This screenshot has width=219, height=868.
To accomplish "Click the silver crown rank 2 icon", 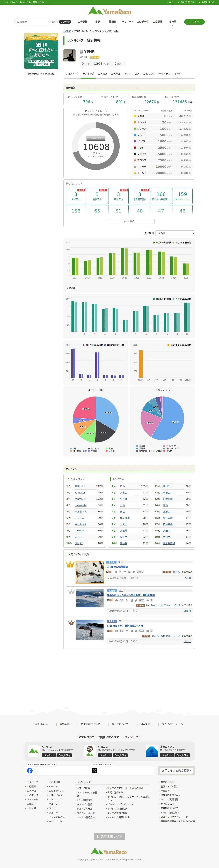I will point(71,592).
